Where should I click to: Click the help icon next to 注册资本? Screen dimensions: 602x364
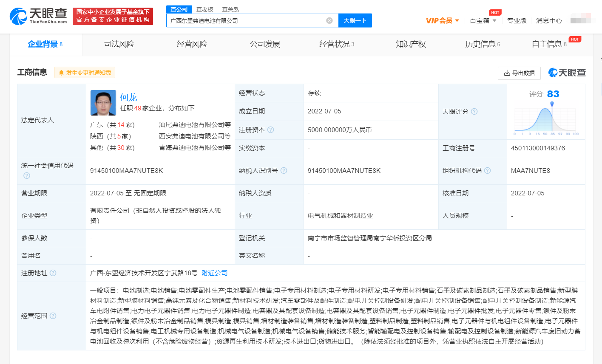pyautogui.click(x=270, y=130)
